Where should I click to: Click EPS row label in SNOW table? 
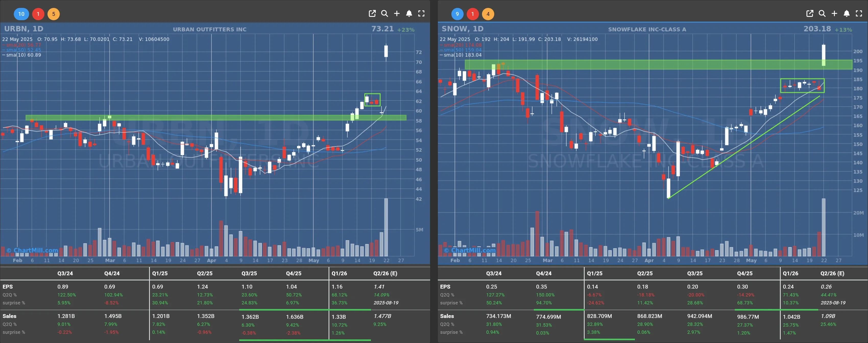tap(445, 287)
